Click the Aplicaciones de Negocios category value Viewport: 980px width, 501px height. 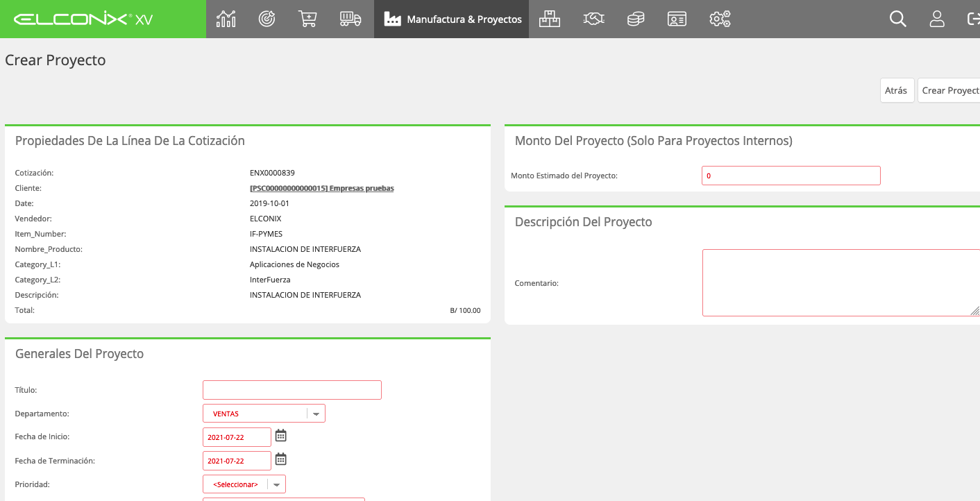click(294, 264)
